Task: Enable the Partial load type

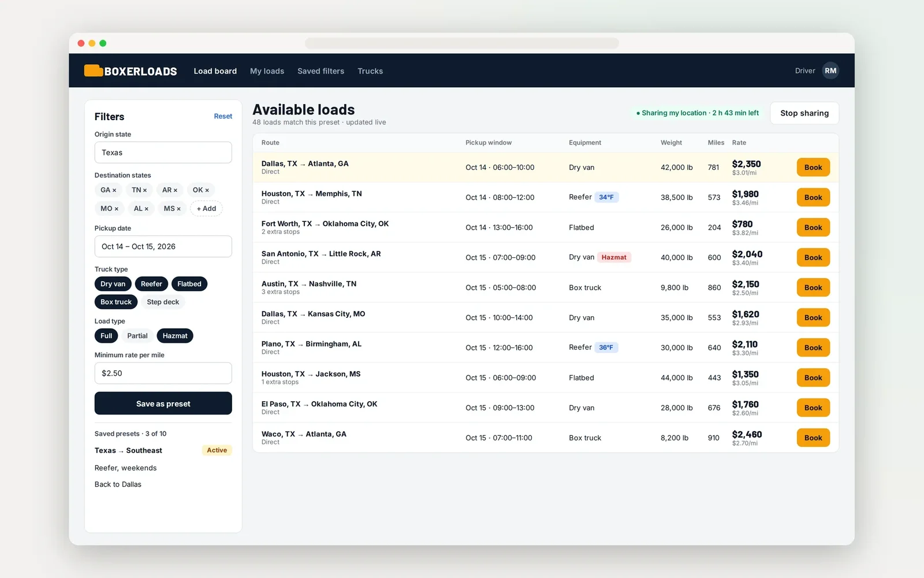Action: [x=137, y=336]
